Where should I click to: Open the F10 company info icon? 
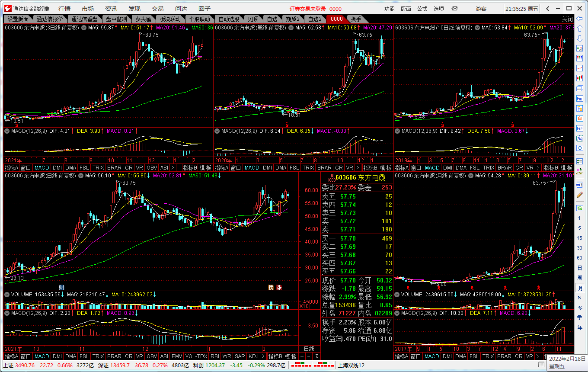580,99
